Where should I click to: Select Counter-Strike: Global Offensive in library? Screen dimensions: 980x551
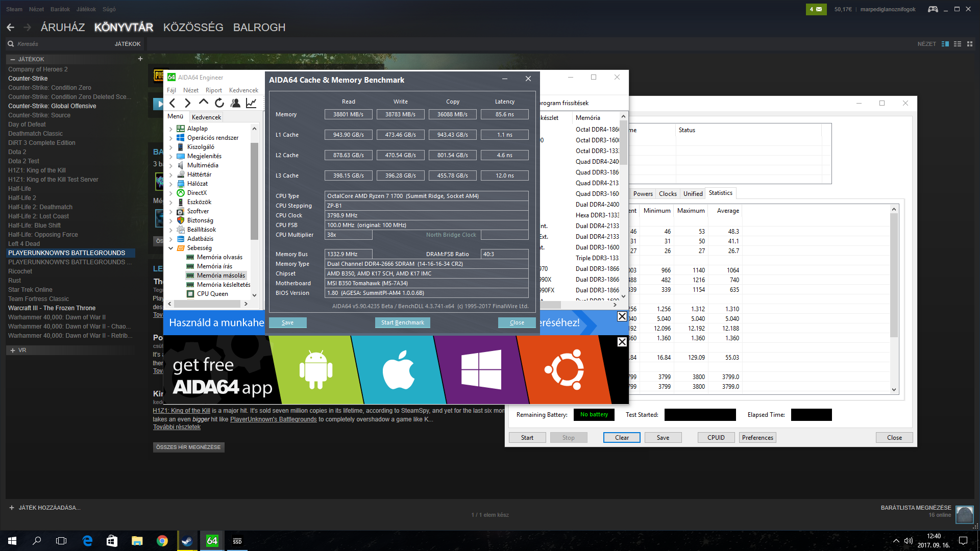(x=52, y=106)
